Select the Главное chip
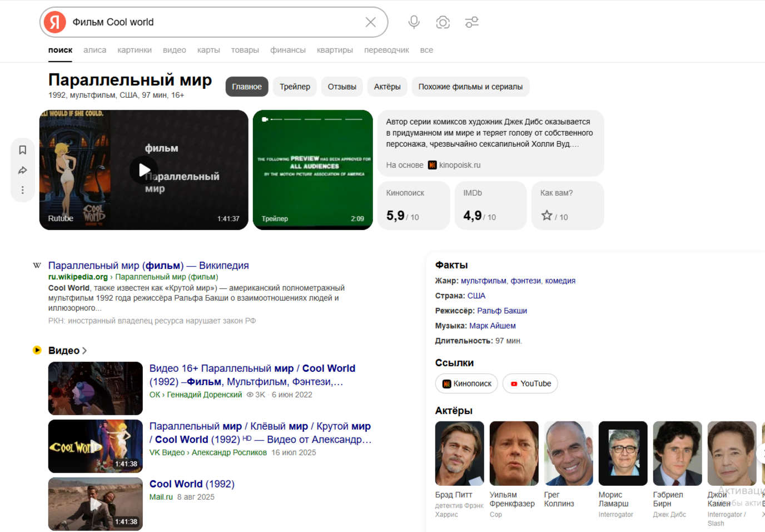Screen dimensions: 765x532 pyautogui.click(x=247, y=87)
